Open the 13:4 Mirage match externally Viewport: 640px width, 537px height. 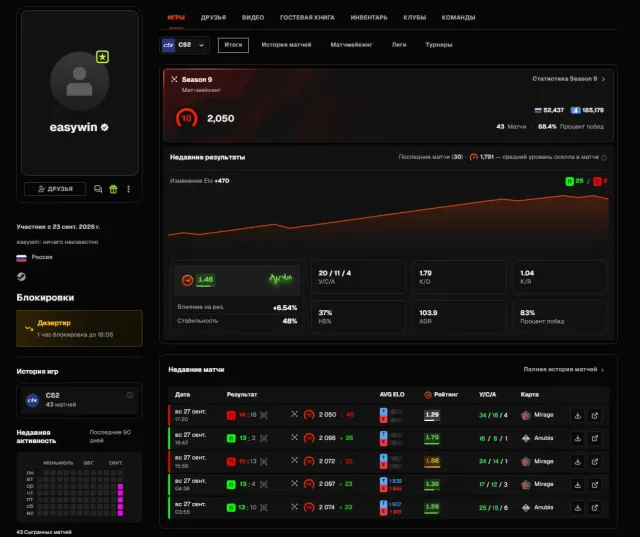coord(595,485)
